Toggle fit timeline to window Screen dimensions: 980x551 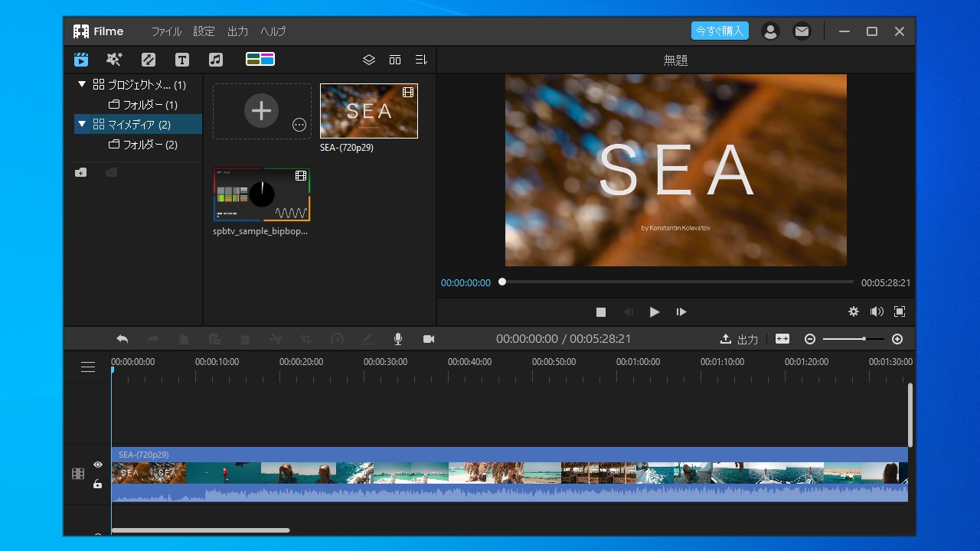pos(782,339)
